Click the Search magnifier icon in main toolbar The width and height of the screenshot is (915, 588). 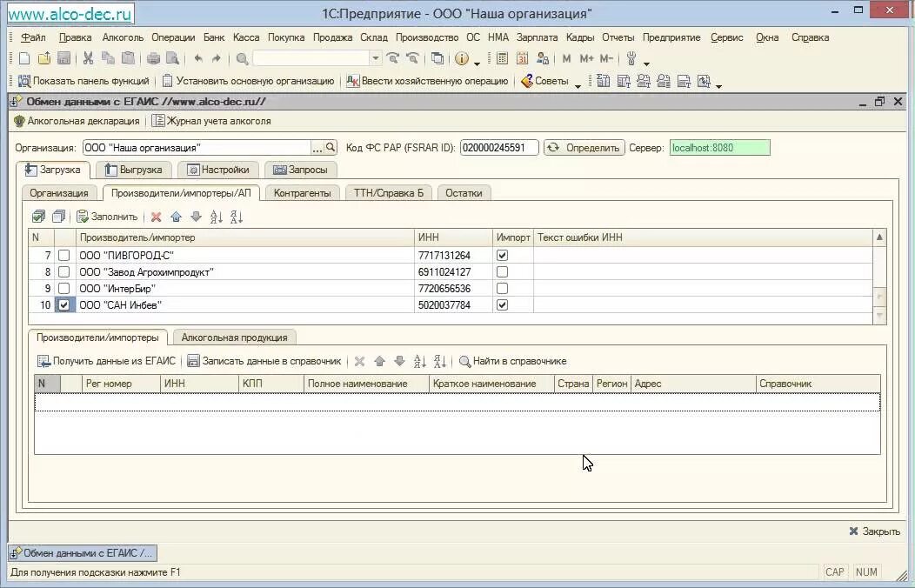[242, 58]
